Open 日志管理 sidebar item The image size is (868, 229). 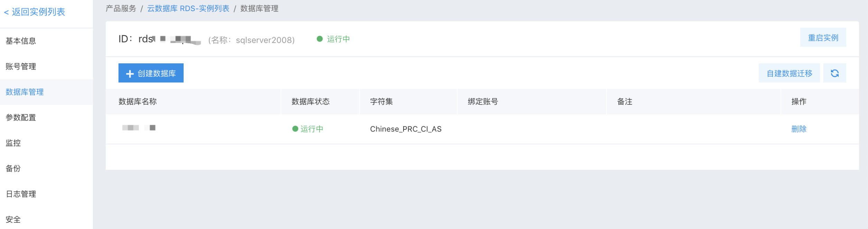tap(21, 194)
